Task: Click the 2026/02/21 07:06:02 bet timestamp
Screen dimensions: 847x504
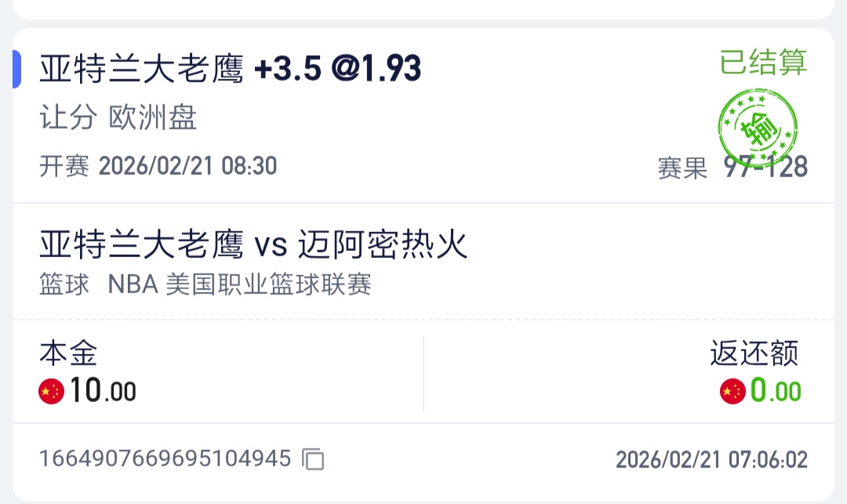Action: (711, 459)
